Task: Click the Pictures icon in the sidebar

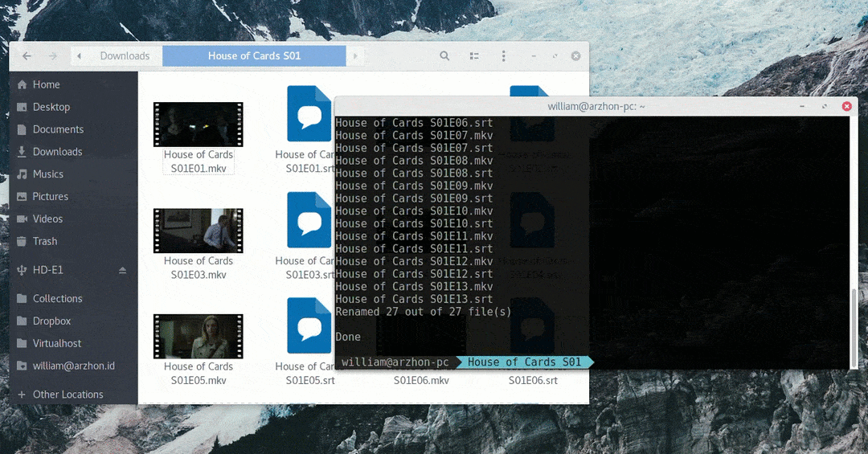Action: click(x=22, y=197)
